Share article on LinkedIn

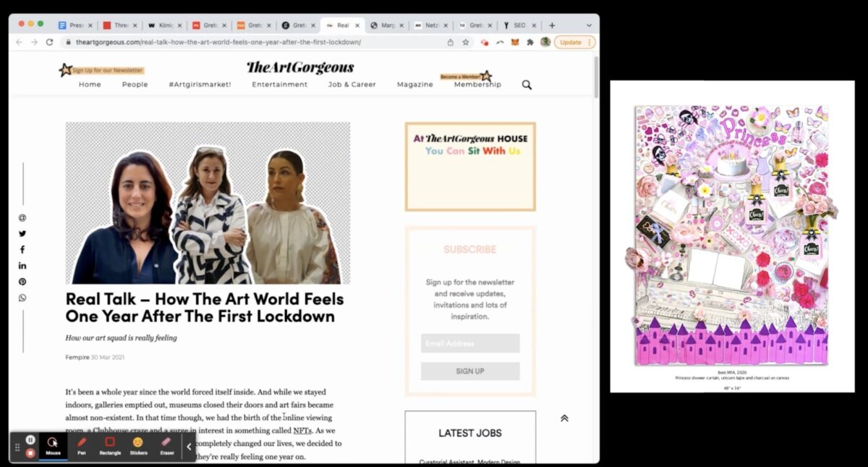(x=22, y=266)
